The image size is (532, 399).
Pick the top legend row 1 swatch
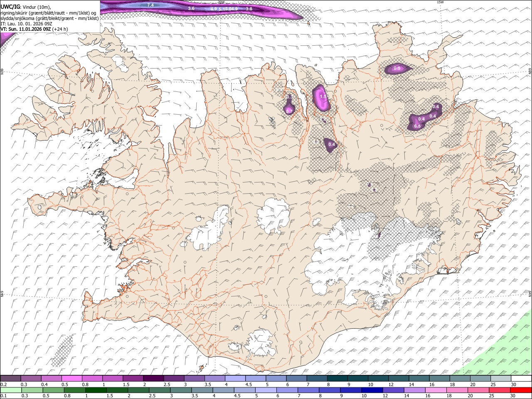(x=113, y=378)
